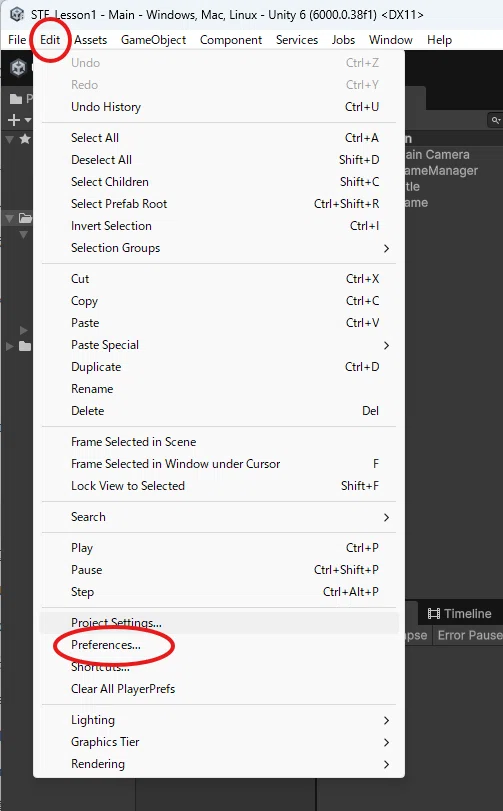Choose Select All menu entry
This screenshot has width=503, height=811.
219,138
